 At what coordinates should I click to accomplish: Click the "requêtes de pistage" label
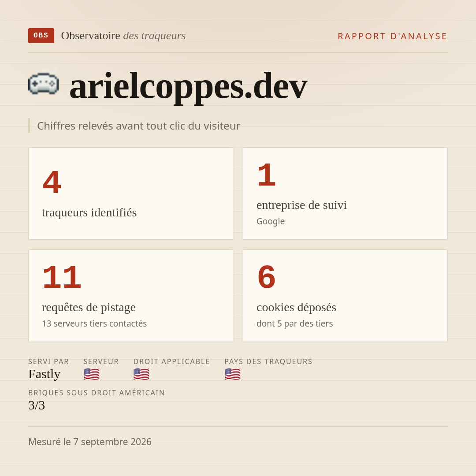click(89, 307)
